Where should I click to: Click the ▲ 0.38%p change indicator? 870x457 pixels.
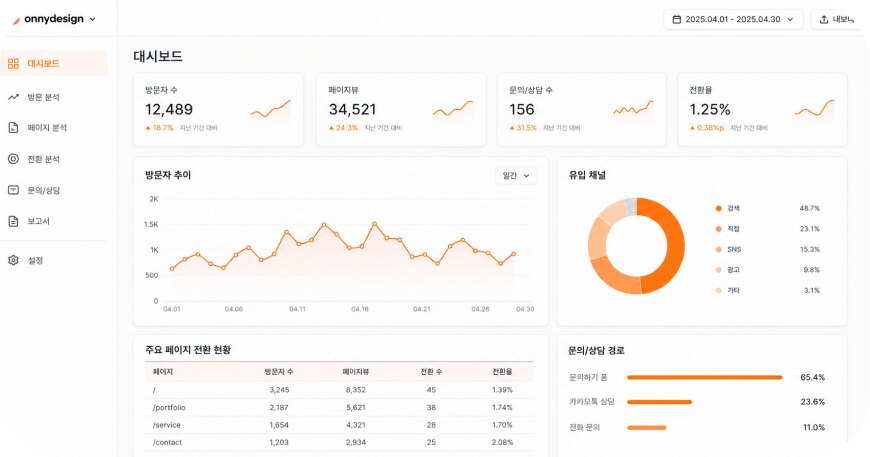click(x=707, y=128)
